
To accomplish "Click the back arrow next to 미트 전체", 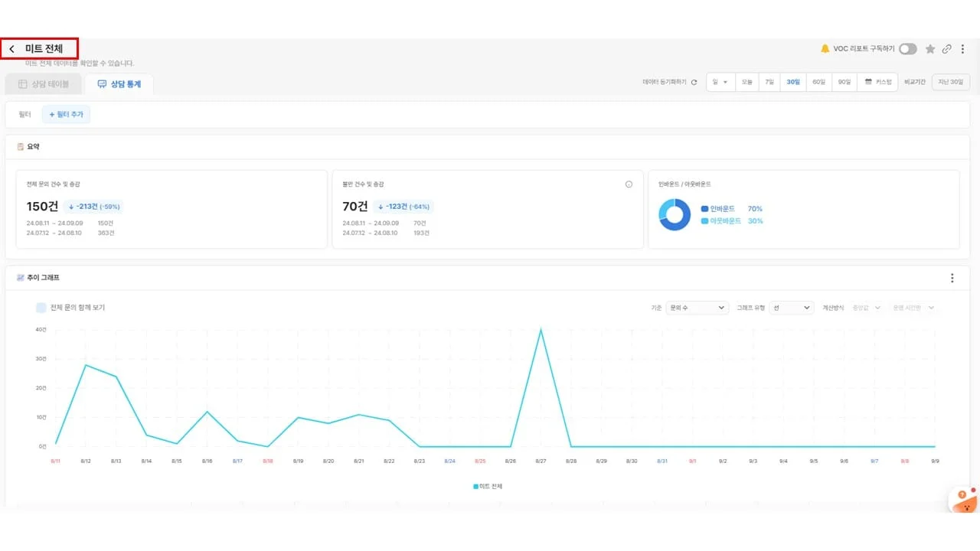I will tap(12, 49).
